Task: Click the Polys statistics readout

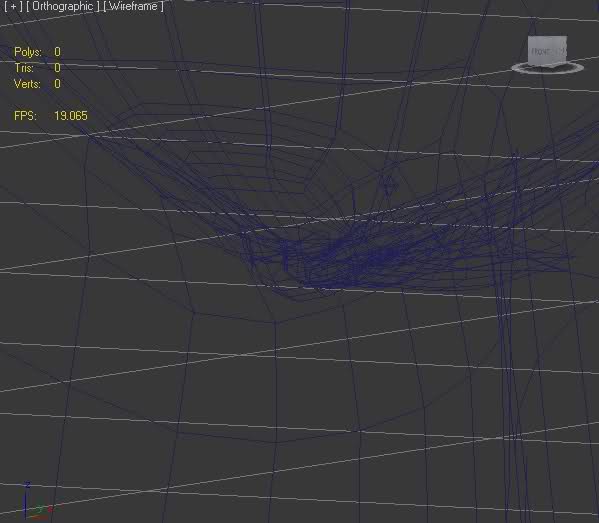Action: tap(37, 52)
